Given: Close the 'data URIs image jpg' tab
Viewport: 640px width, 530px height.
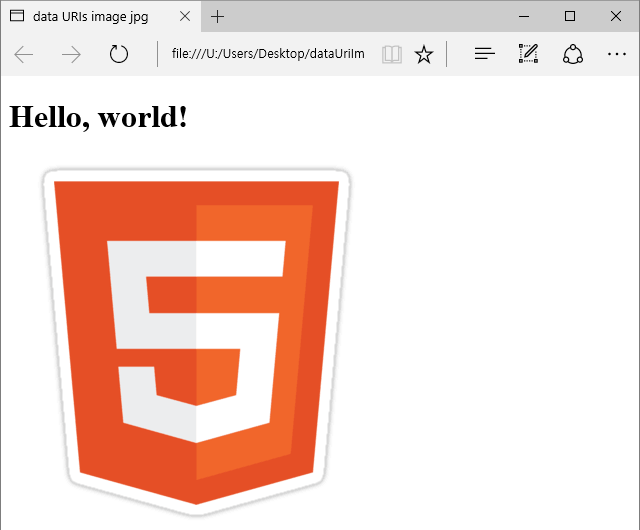Looking at the screenshot, I should click(185, 16).
